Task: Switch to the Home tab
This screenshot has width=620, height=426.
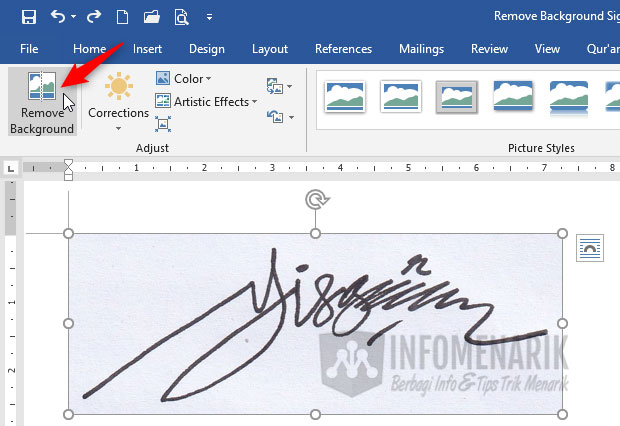Action: pos(89,49)
